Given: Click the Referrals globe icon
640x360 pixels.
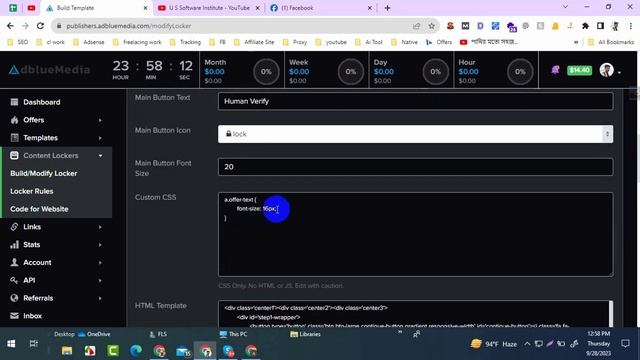Looking at the screenshot, I should click(14, 298).
